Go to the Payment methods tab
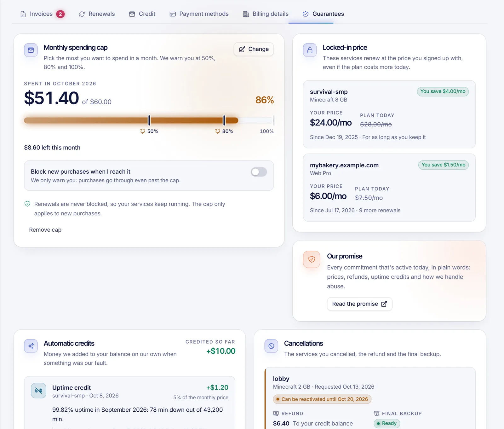The height and width of the screenshot is (429, 504). pyautogui.click(x=199, y=14)
